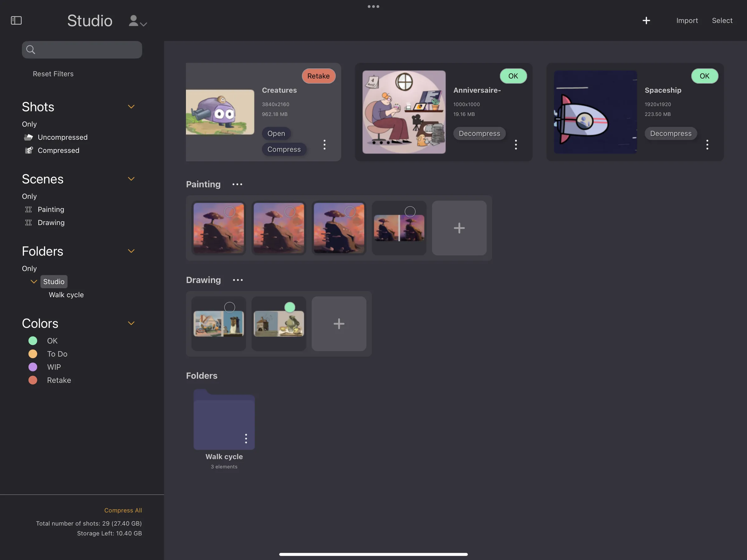
Task: Toggle selection circle on the first Painting thumbnail
Action: tap(230, 211)
